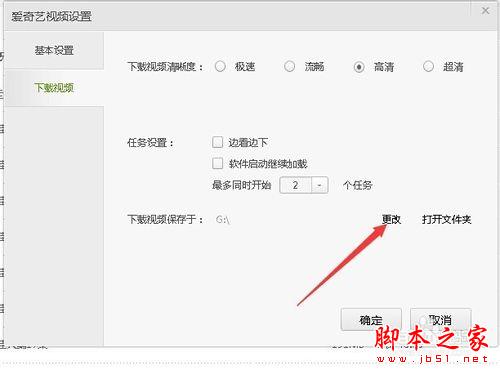
Task: Expand the simultaneous tasks count dropdown
Action: pos(320,185)
